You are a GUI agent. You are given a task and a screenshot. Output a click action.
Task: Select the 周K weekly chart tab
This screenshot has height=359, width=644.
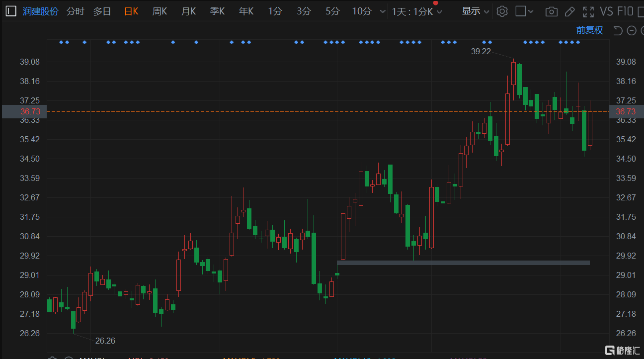pyautogui.click(x=160, y=11)
